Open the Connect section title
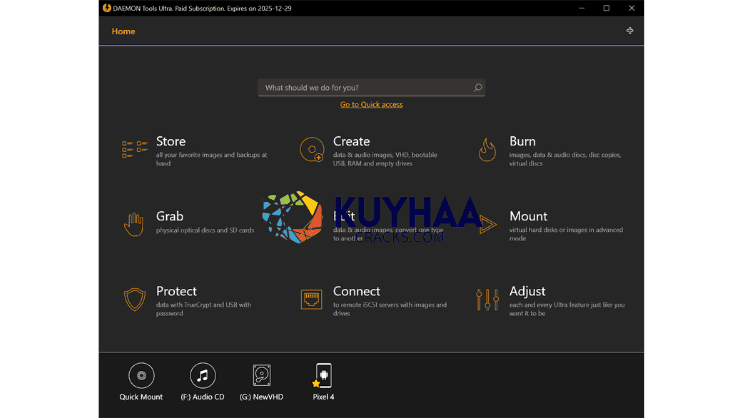Image resolution: width=743 pixels, height=418 pixels. point(356,291)
